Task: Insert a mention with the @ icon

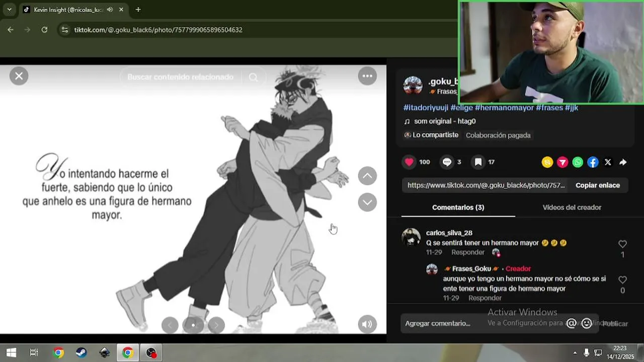Action: tap(571, 323)
